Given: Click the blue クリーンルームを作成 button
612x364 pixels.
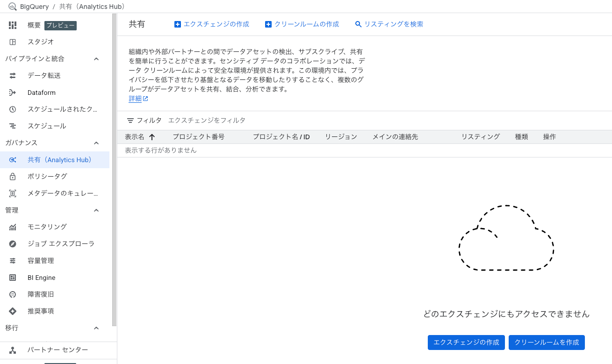Looking at the screenshot, I should [x=547, y=343].
